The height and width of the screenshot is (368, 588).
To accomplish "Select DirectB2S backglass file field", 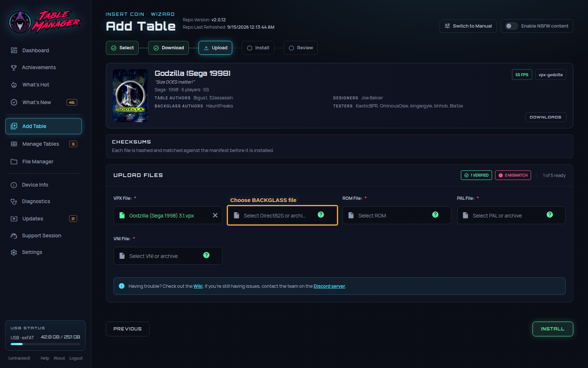I will point(282,215).
